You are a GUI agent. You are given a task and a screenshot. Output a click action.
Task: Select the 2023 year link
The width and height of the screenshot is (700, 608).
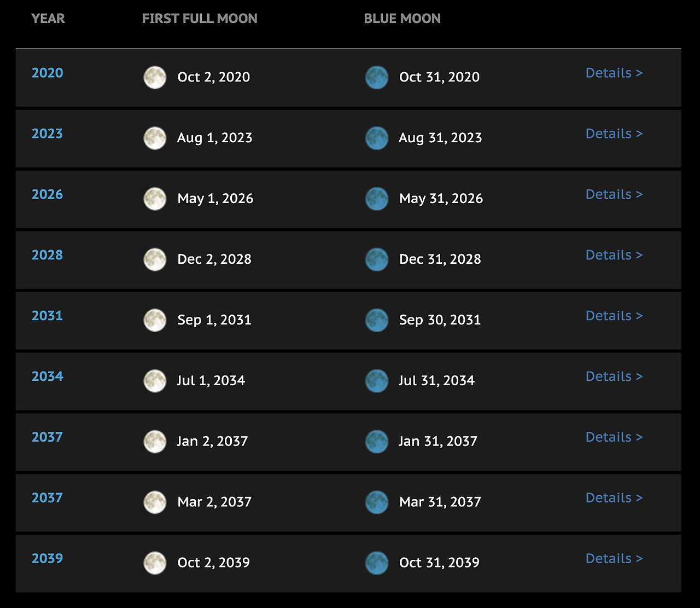click(x=48, y=134)
